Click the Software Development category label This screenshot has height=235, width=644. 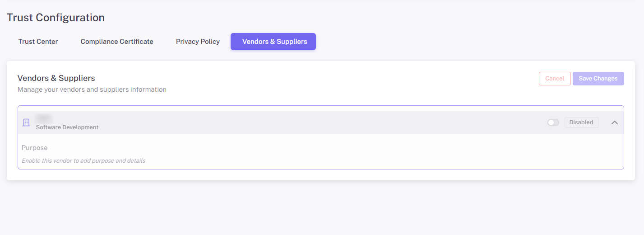point(67,127)
